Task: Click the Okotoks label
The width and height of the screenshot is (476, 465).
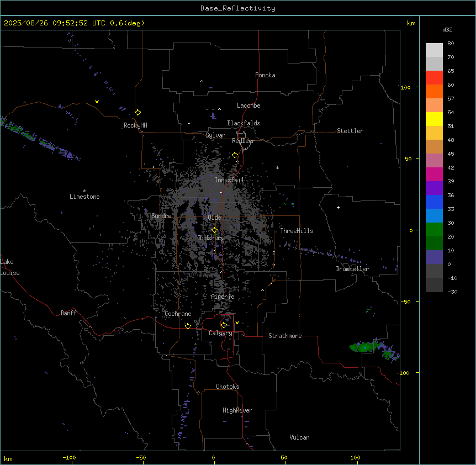Action: [228, 387]
